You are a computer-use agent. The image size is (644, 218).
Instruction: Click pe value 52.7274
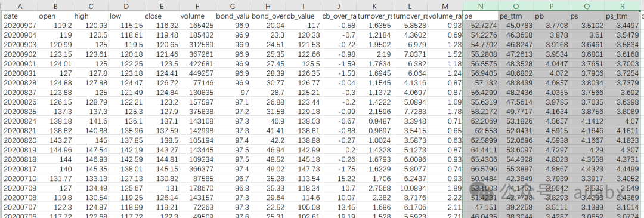pyautogui.click(x=481, y=26)
